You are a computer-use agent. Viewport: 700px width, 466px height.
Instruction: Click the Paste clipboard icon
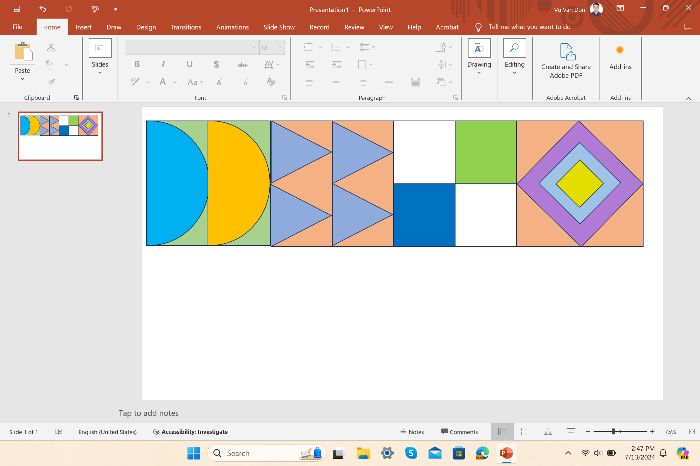[23, 52]
